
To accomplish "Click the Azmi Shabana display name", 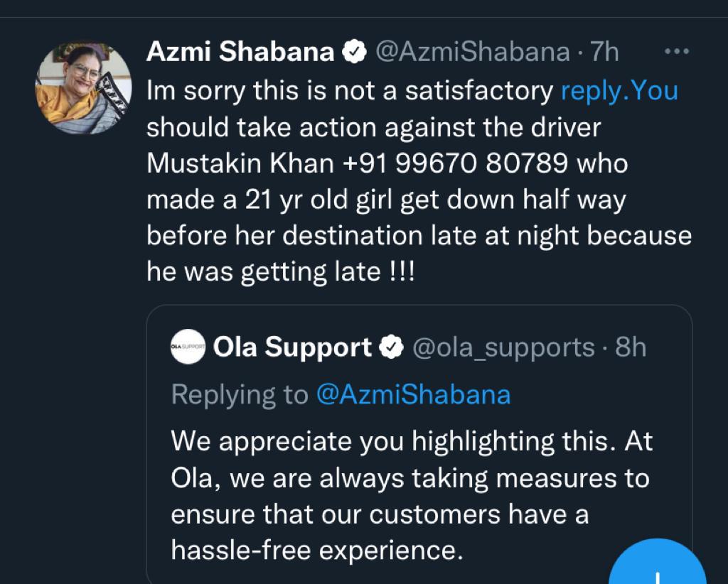I will [240, 52].
